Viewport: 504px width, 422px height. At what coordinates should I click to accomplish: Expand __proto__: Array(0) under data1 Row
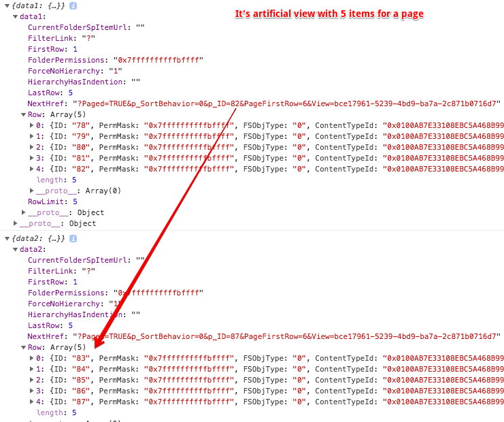click(x=31, y=191)
